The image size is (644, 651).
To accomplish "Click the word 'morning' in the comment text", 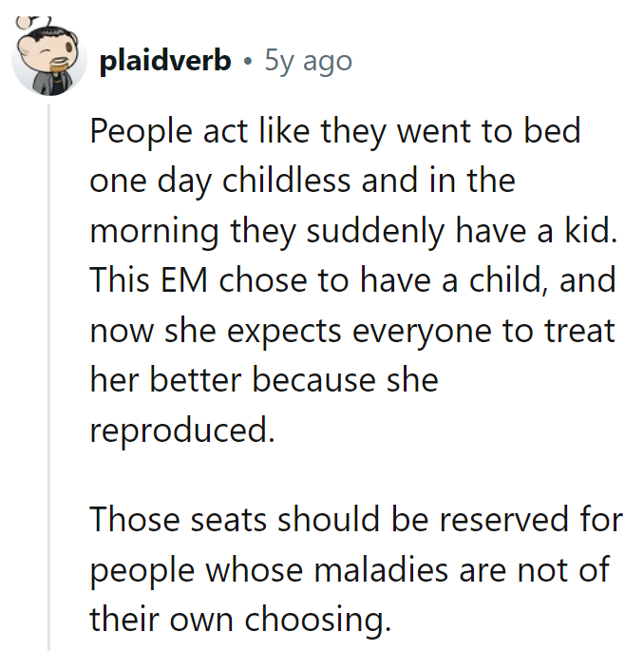I will pos(155,232).
